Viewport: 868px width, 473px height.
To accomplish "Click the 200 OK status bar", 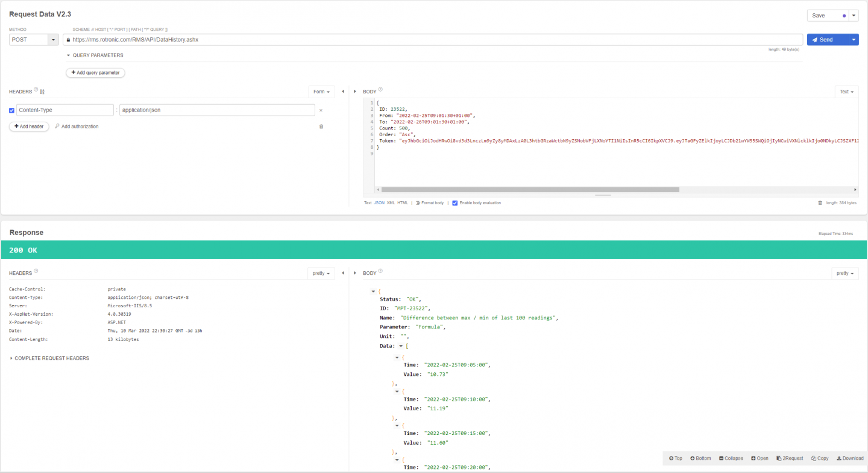I will 434,250.
